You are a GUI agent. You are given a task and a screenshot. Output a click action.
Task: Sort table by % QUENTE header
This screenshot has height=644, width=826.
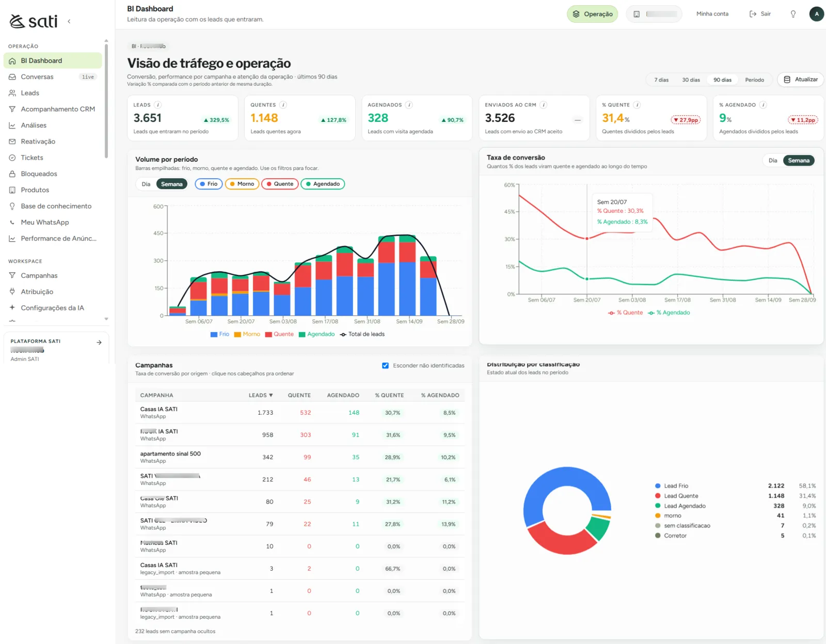[389, 395]
